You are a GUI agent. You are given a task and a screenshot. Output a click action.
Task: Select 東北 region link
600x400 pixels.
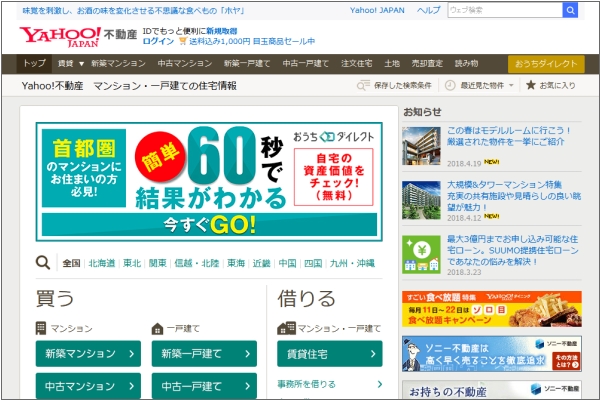tap(132, 263)
